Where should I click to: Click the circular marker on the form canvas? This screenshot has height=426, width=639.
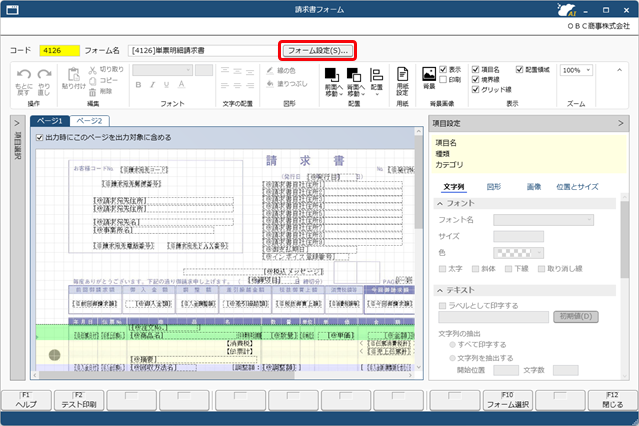coord(55,355)
